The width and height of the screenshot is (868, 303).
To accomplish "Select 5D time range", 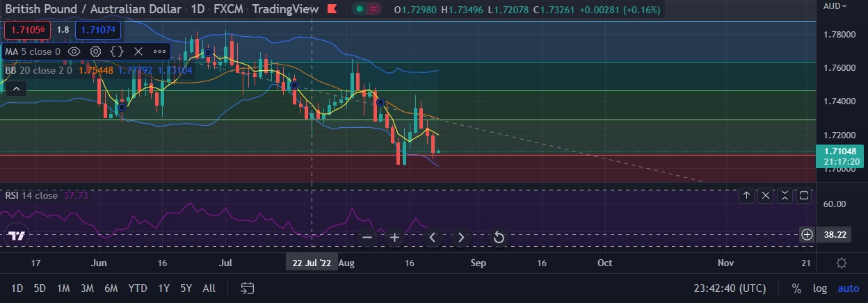I will [x=40, y=288].
